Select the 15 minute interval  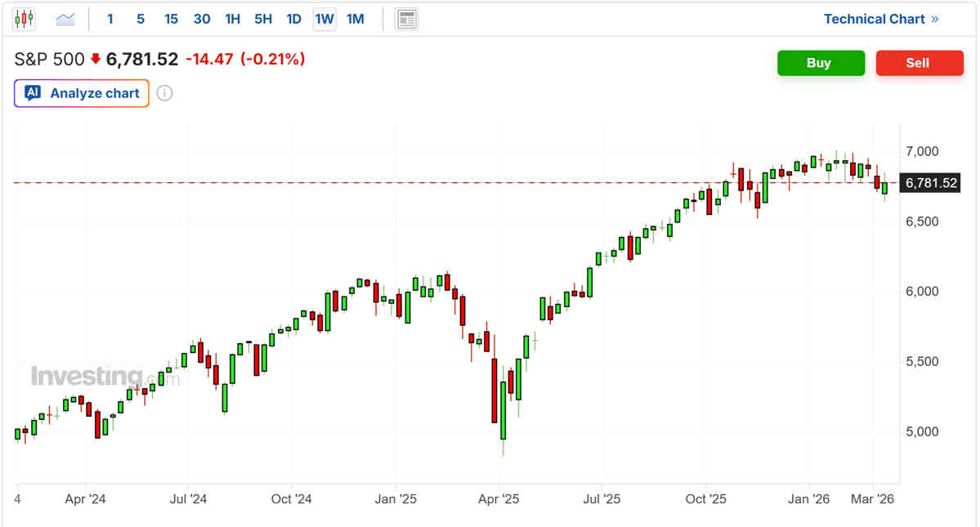[x=171, y=19]
